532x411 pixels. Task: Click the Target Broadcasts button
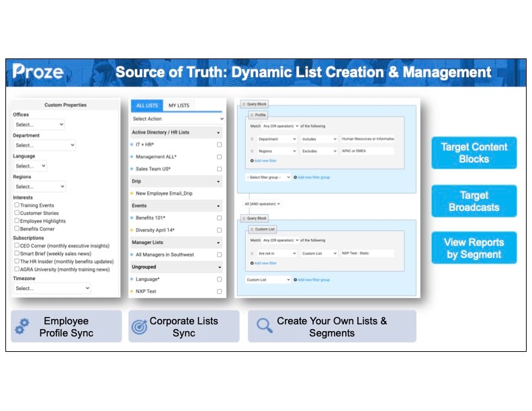[474, 201]
